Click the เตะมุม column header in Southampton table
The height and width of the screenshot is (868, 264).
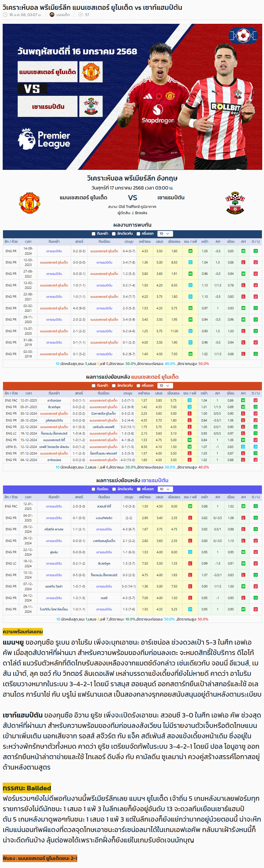pos(129,497)
